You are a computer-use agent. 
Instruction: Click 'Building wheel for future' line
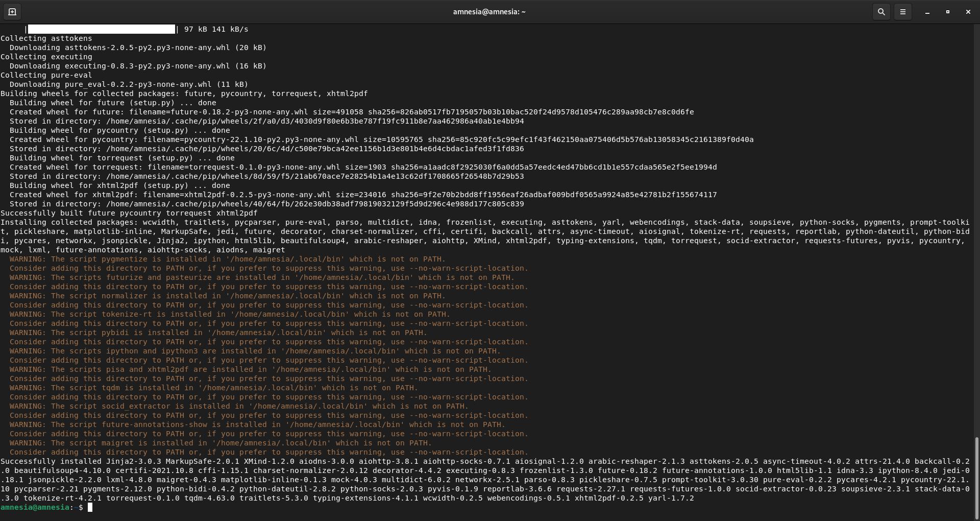coord(113,103)
